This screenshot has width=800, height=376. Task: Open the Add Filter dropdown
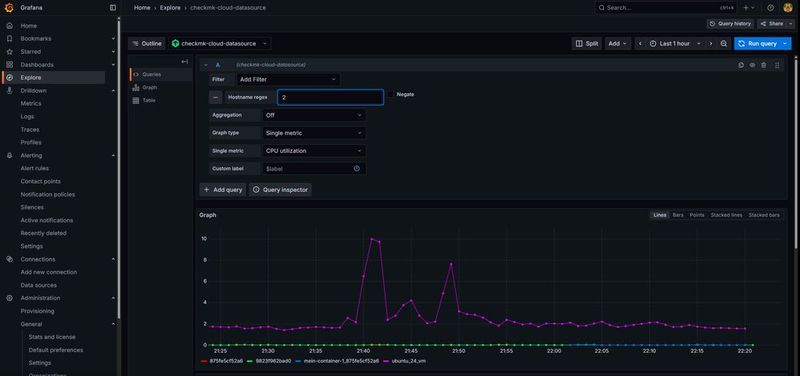click(x=288, y=80)
